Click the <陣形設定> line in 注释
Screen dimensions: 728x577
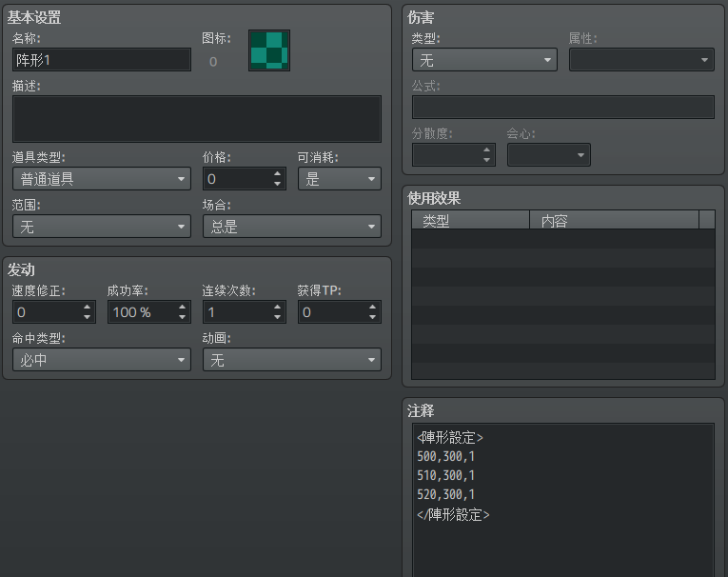coord(450,437)
